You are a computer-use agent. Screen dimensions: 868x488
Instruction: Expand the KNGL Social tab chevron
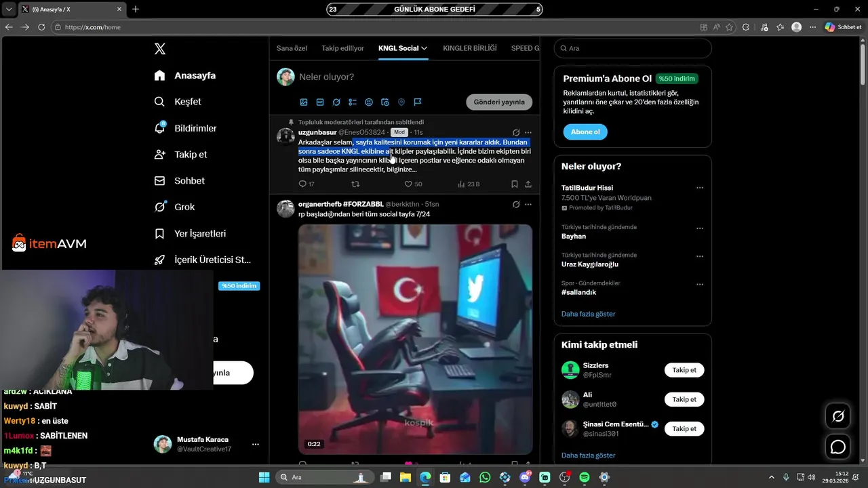[x=425, y=48]
